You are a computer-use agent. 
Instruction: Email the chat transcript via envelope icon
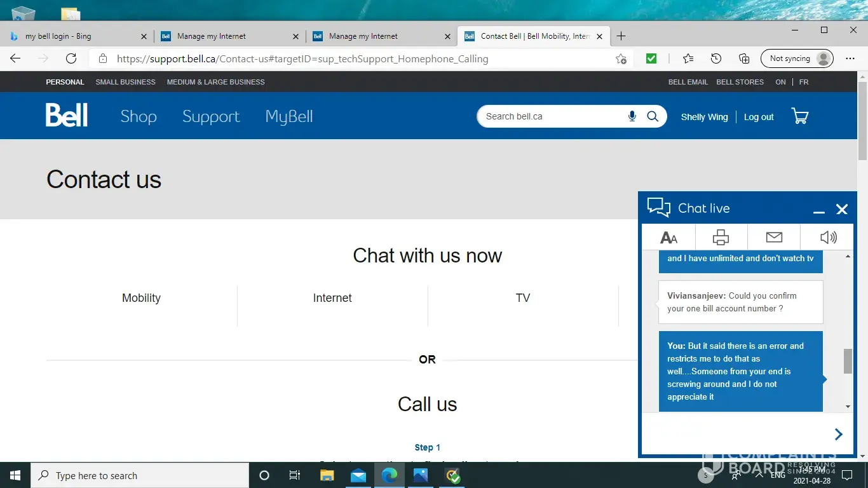point(773,238)
